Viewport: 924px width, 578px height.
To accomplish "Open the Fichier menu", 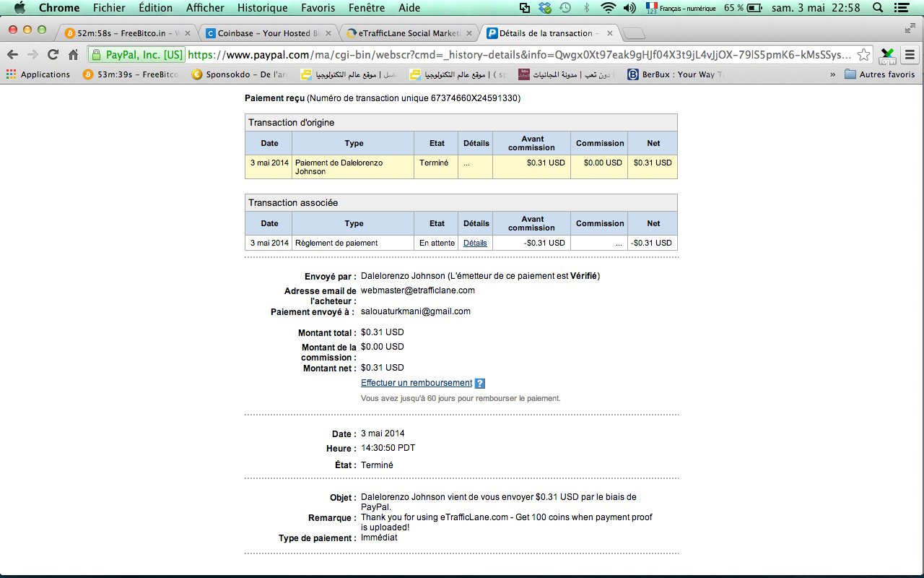I will 109,8.
